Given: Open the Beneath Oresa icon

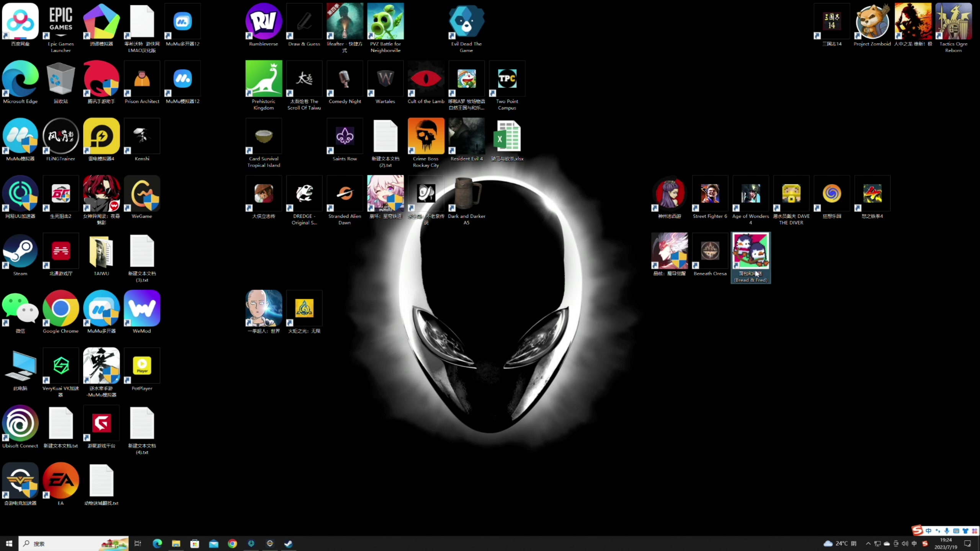Looking at the screenshot, I should click(x=710, y=254).
